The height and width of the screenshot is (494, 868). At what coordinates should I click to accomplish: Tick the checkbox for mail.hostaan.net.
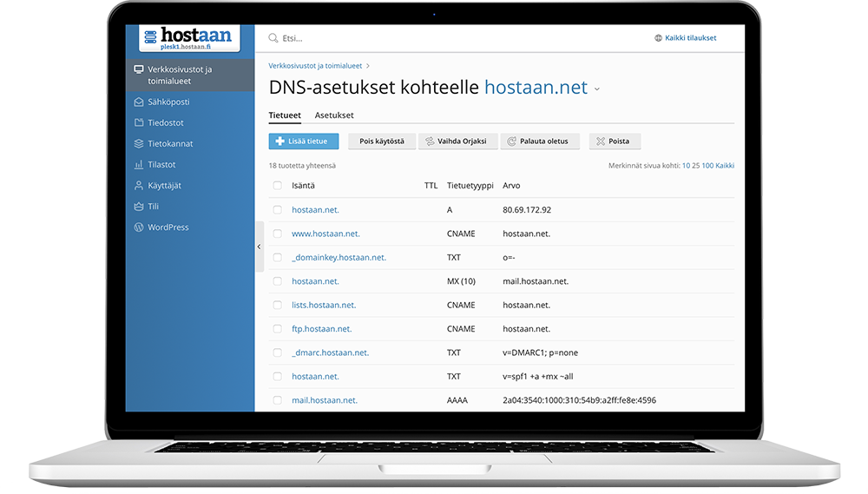coord(278,400)
